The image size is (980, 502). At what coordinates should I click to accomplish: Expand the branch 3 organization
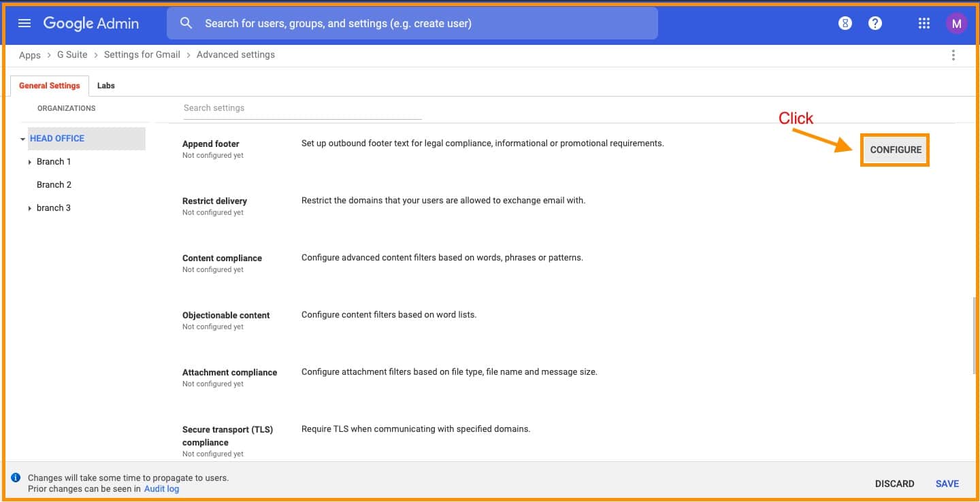29,208
